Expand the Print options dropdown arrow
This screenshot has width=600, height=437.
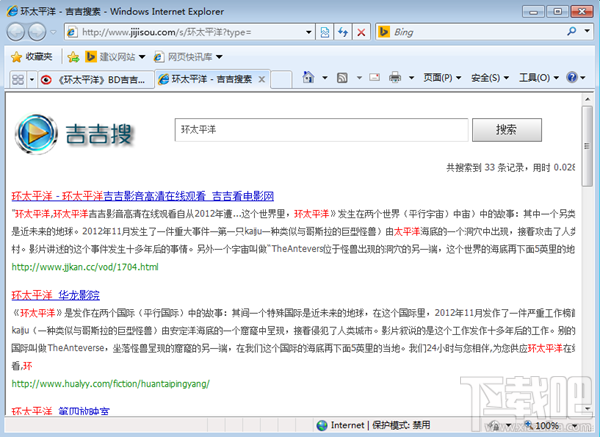[411, 78]
